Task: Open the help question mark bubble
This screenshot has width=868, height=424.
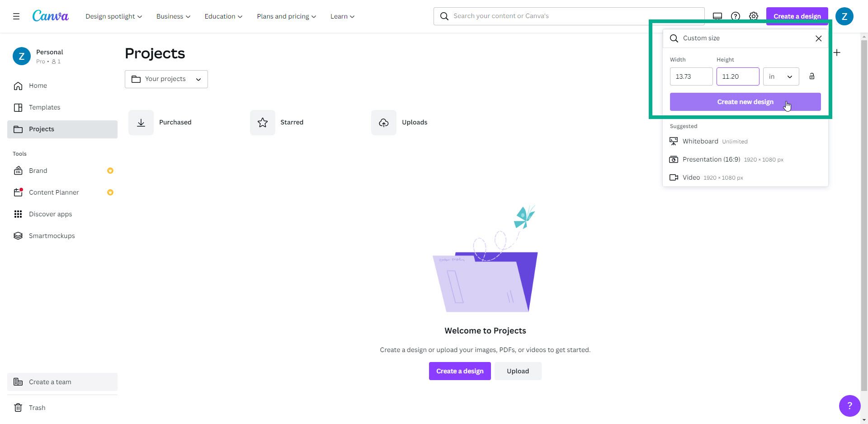Action: click(x=735, y=16)
